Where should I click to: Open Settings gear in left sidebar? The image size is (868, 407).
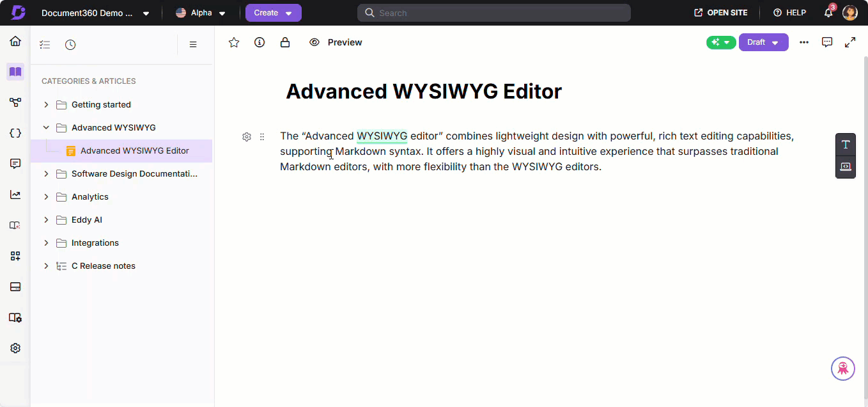click(15, 348)
